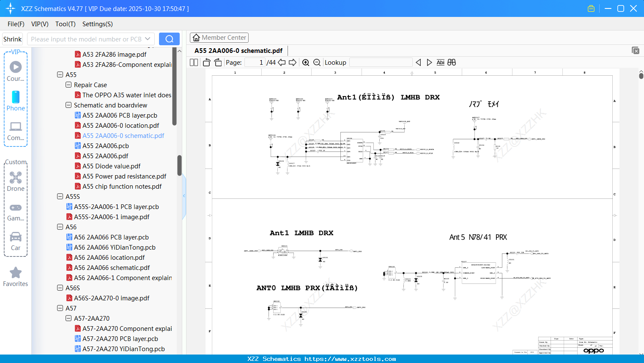Collapse the A55S tree node
The width and height of the screenshot is (644, 363).
[x=60, y=196]
